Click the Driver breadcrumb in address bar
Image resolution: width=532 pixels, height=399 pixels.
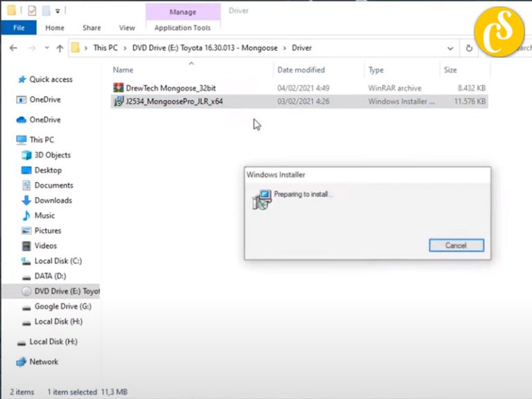click(301, 48)
